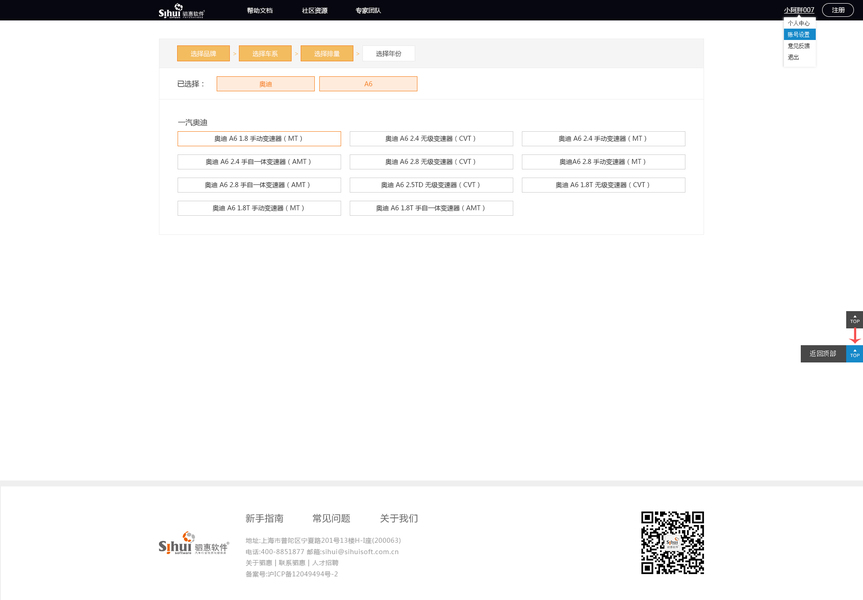Choose 奥迪 A6 2.4 手动变速器 (MT)
The image size is (863, 600).
click(603, 139)
